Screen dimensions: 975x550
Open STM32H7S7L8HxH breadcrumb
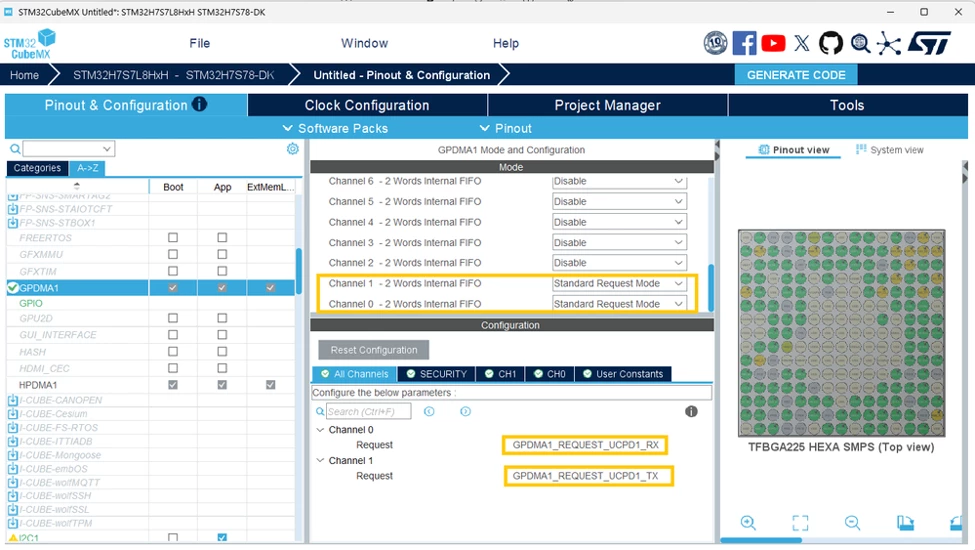(x=173, y=75)
